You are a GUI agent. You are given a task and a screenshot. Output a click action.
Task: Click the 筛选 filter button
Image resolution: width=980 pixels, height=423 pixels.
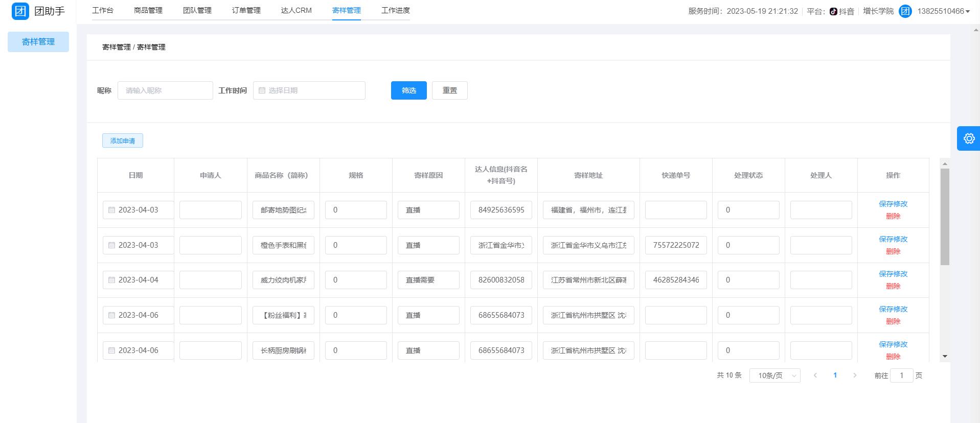(409, 90)
